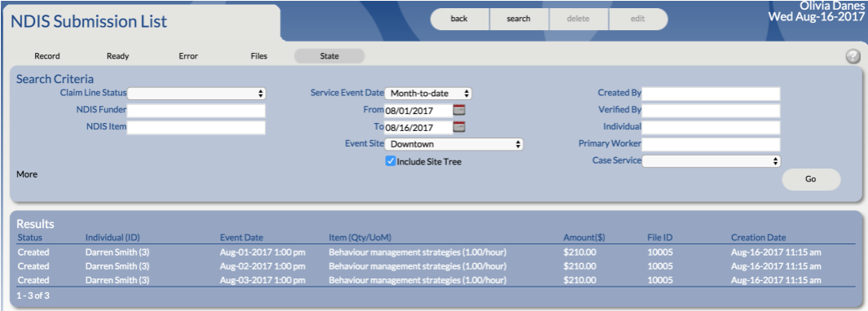This screenshot has height=311, width=868.
Task: Focus the Individual input field
Action: pos(712,127)
